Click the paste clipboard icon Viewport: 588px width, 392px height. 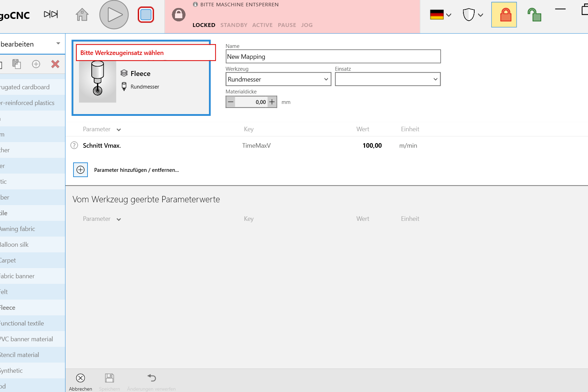(x=16, y=64)
